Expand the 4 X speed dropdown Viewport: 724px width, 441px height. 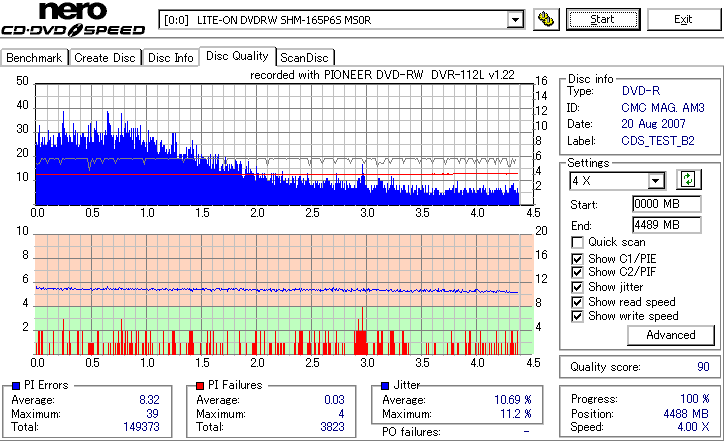pos(655,181)
